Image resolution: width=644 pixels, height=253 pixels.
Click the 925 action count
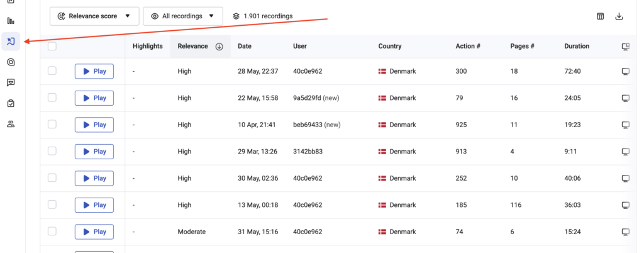[x=461, y=125]
